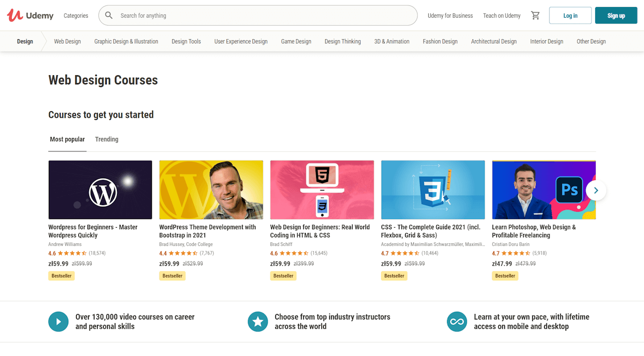This screenshot has width=644, height=356.
Task: Click the next-courses carousel arrow
Action: tap(596, 190)
